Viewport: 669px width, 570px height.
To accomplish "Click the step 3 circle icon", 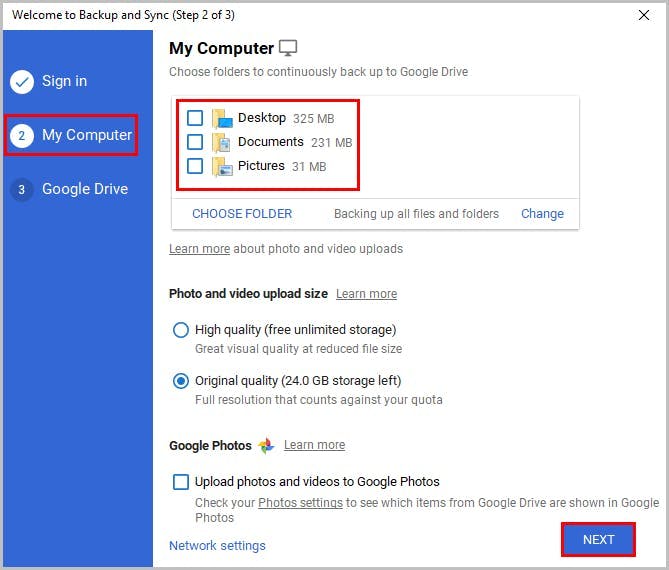I will (x=22, y=189).
